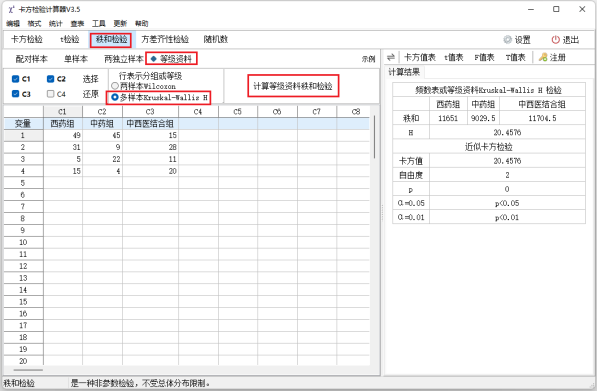598x391 pixels.
Task: Uncheck the C1 column checkbox
Action: (16, 79)
